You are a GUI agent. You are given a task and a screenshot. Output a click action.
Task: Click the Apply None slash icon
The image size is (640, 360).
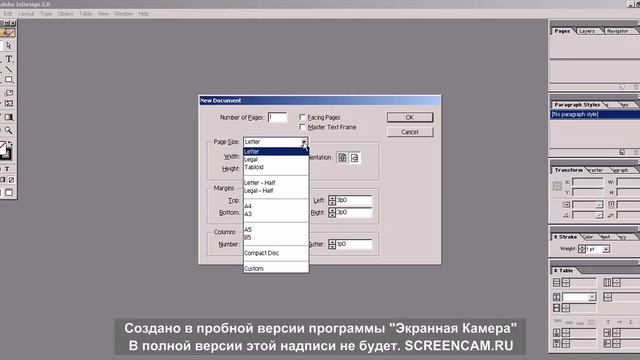11,180
